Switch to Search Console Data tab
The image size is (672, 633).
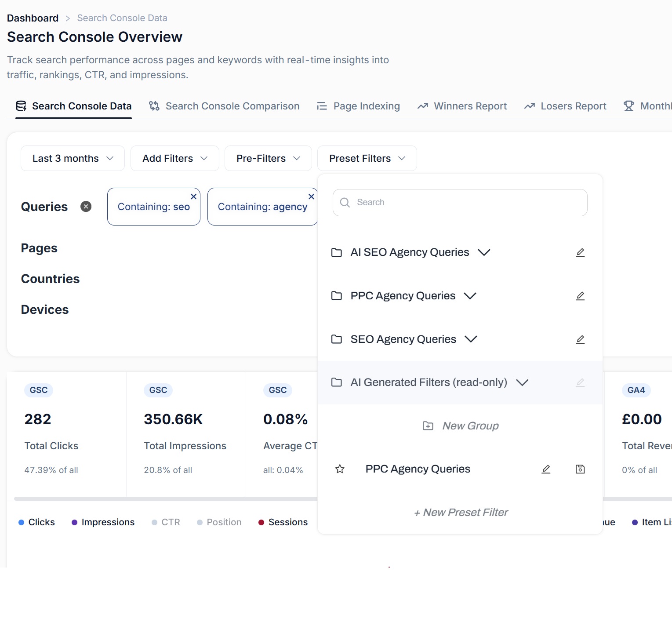point(73,106)
